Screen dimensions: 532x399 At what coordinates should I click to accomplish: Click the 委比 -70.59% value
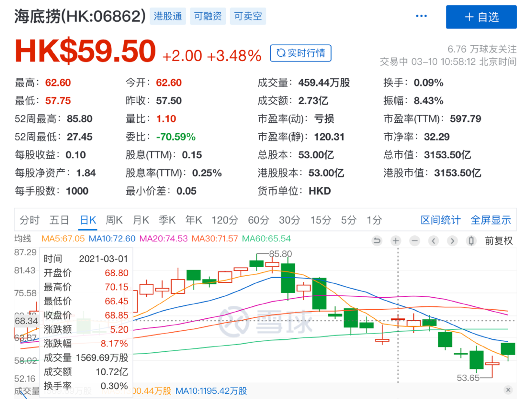(176, 137)
